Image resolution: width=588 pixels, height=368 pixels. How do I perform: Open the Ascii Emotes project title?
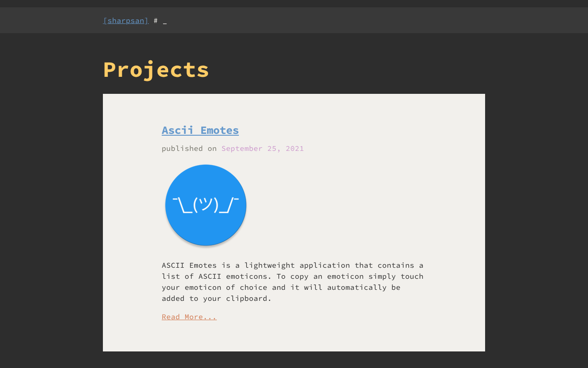pos(200,130)
